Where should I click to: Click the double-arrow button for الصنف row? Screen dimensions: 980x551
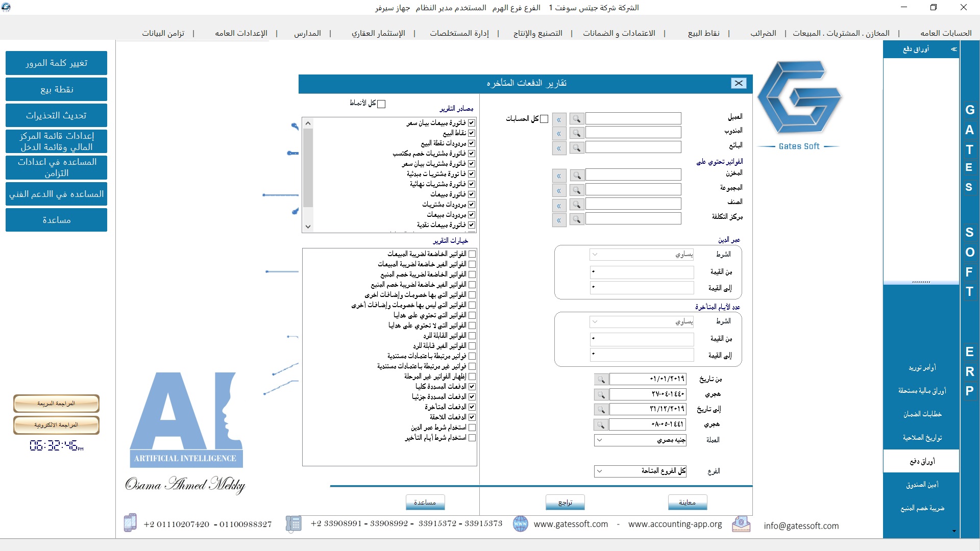[x=559, y=205]
